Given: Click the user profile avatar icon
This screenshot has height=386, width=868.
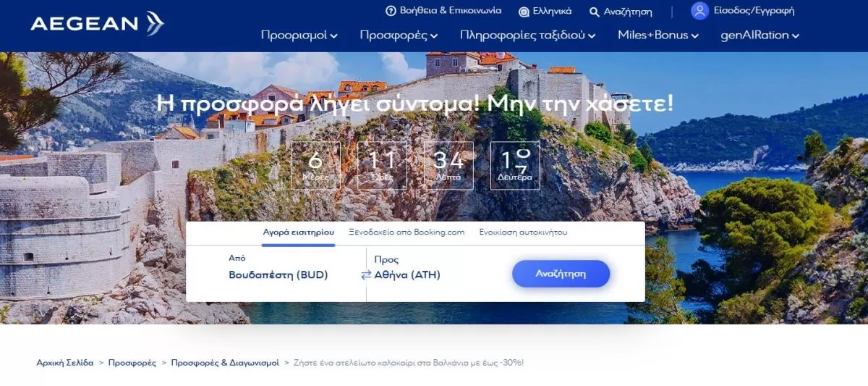Looking at the screenshot, I should pyautogui.click(x=699, y=11).
